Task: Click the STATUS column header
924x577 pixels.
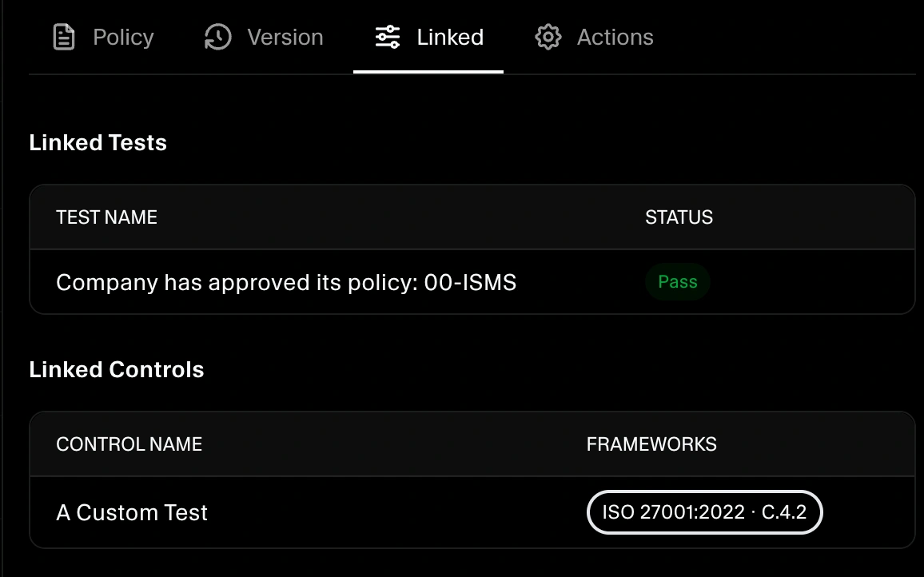Action: [x=679, y=217]
